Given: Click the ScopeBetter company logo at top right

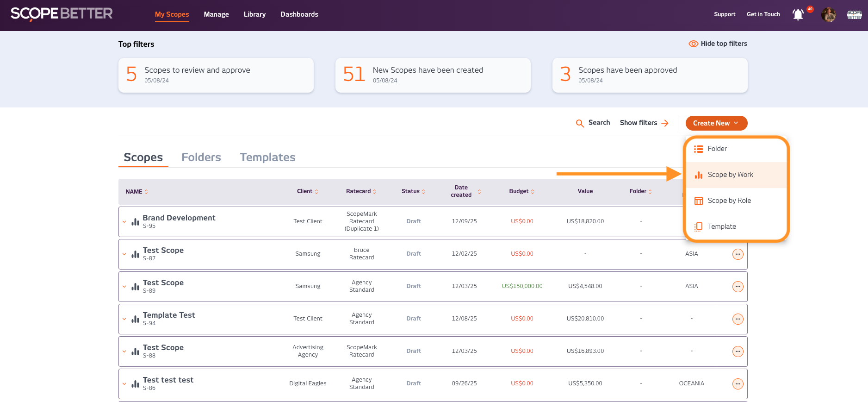Looking at the screenshot, I should point(854,15).
